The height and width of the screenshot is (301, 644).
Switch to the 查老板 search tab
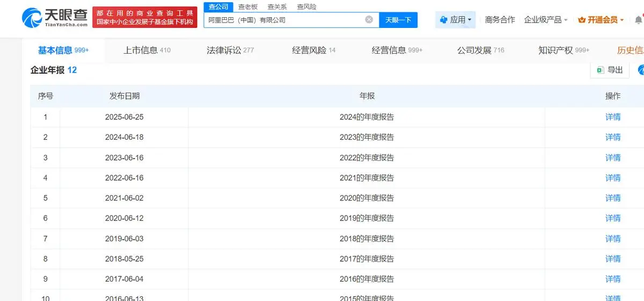pos(248,6)
